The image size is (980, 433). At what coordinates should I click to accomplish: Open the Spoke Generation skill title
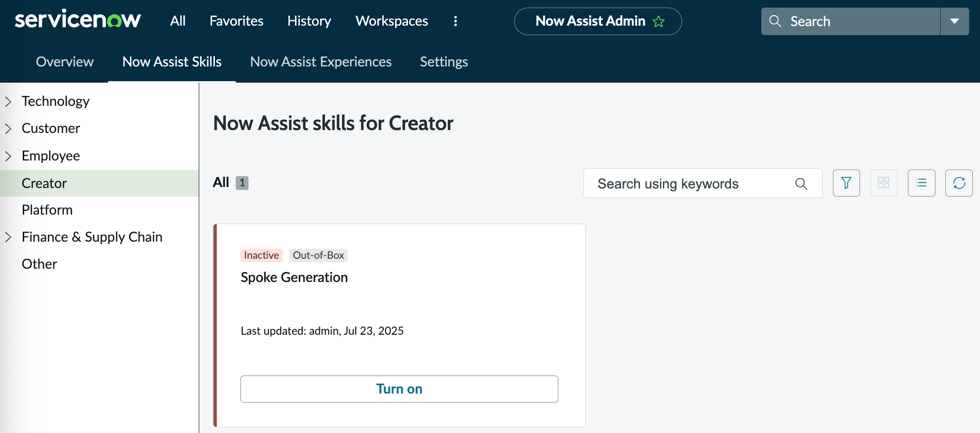pyautogui.click(x=294, y=277)
